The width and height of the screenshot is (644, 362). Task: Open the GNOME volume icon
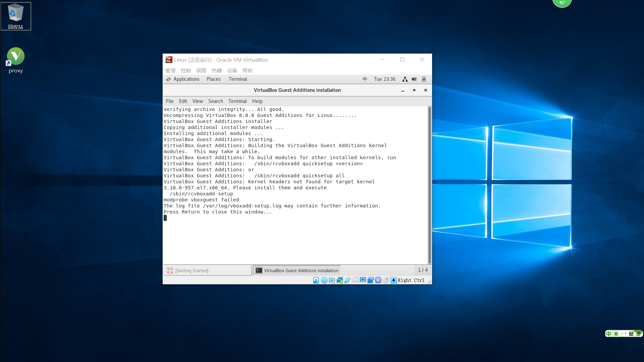[x=414, y=79]
